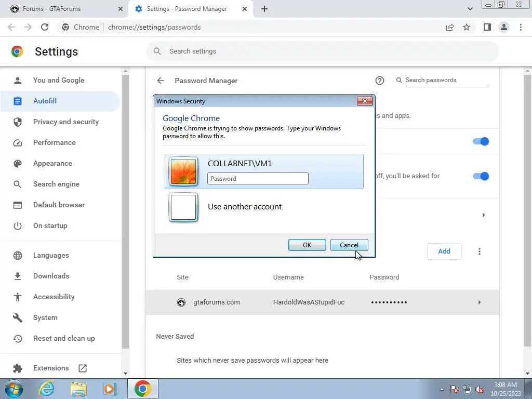Open Password Manager help icon
532x399 pixels.
[380, 81]
